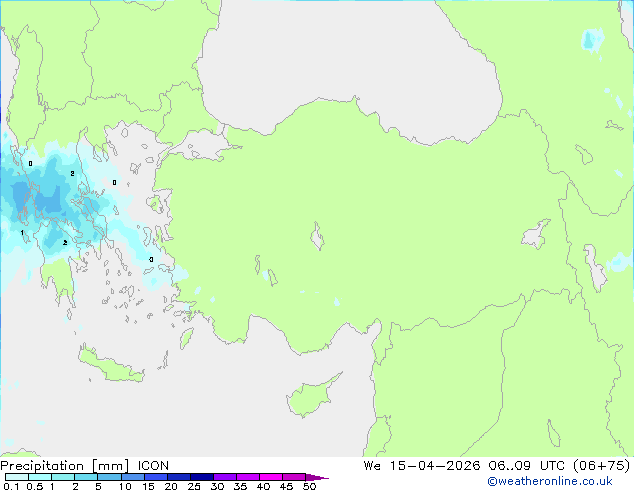Pick the 35–40 mm legend color swatch
634x490 pixels.
click(x=248, y=477)
